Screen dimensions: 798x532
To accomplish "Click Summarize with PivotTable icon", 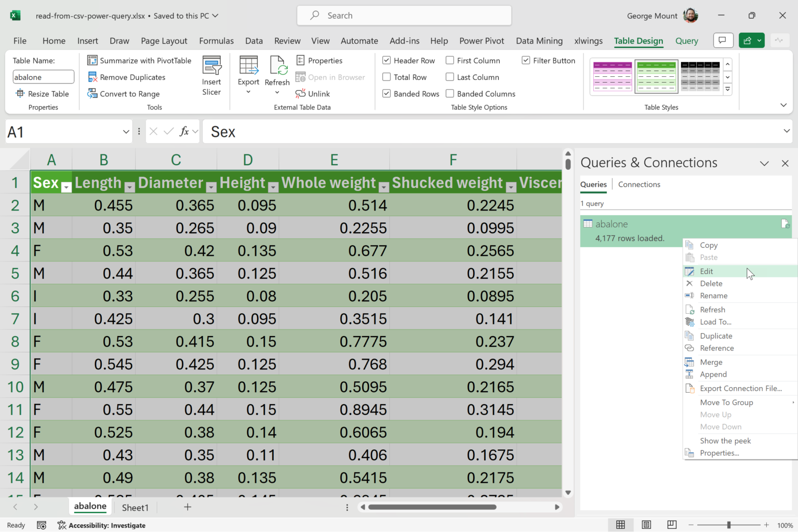I will (x=92, y=60).
